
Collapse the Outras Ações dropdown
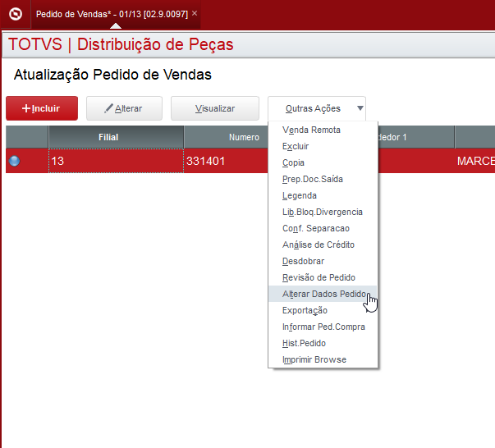317,108
